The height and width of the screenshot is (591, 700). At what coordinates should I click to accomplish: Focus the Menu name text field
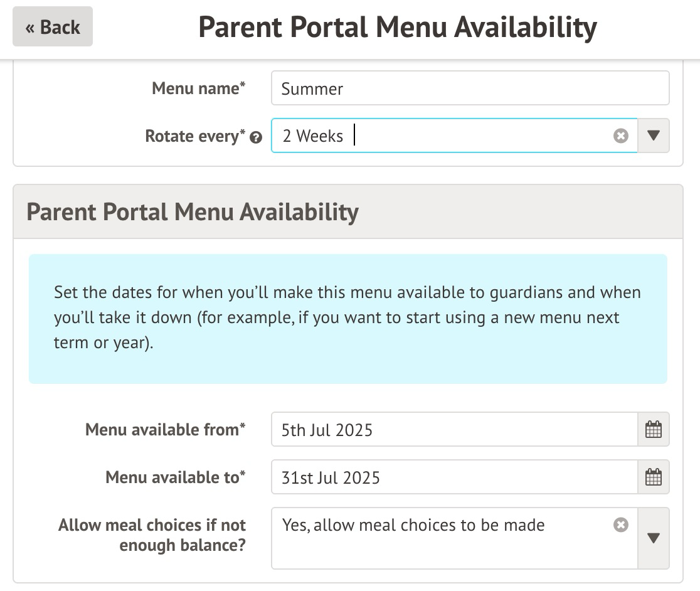(x=470, y=88)
